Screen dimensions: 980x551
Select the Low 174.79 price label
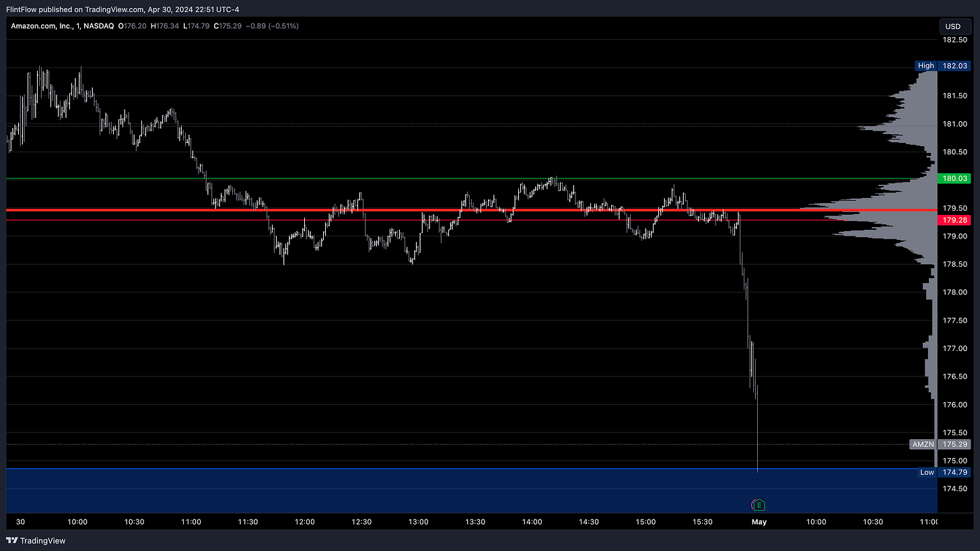[945, 472]
